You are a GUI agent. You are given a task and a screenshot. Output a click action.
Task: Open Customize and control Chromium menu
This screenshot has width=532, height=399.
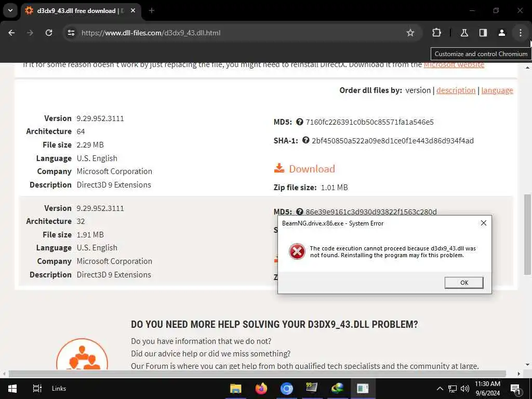521,33
